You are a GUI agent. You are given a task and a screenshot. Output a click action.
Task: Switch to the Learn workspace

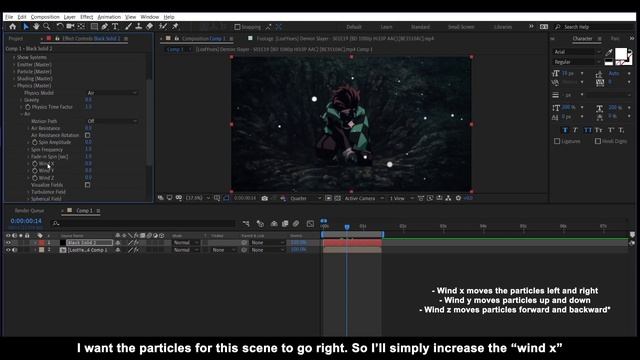pos(387,27)
